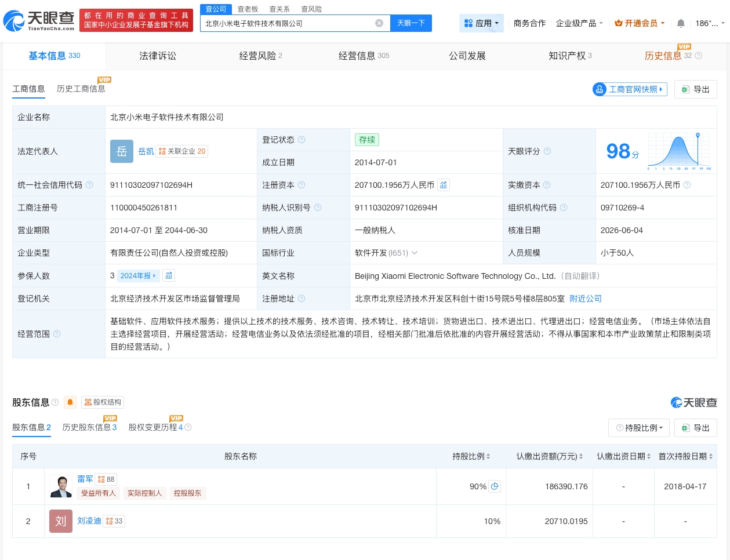Open 关联企业 20 badge
Screen dimensions: 730x560
pos(182,151)
